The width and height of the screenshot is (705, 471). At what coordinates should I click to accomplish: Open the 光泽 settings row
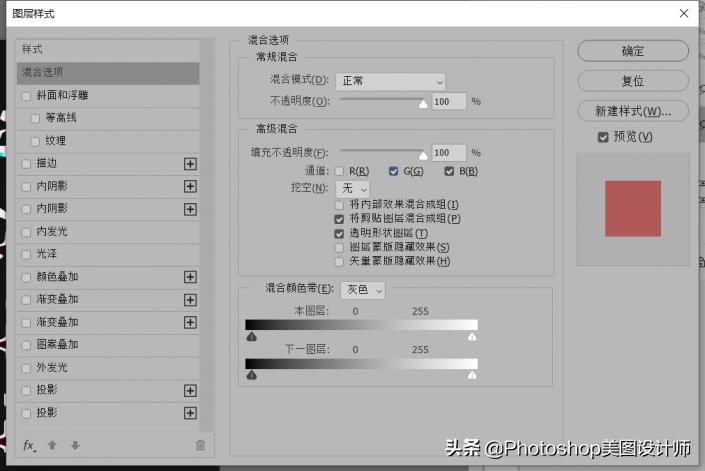108,254
